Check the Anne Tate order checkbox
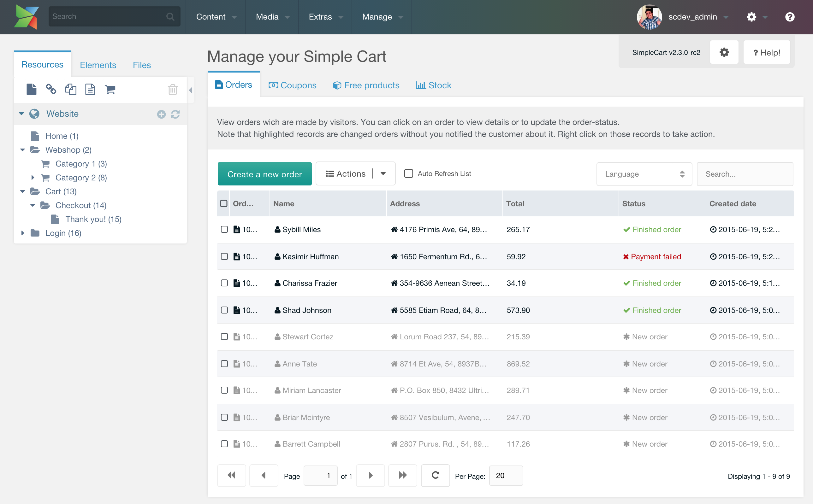Viewport: 813px width, 504px height. pos(224,364)
